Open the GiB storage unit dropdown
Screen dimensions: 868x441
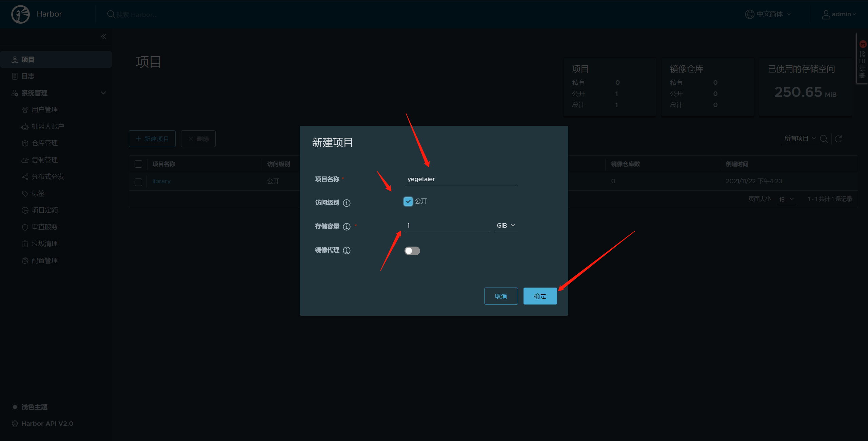click(x=506, y=226)
